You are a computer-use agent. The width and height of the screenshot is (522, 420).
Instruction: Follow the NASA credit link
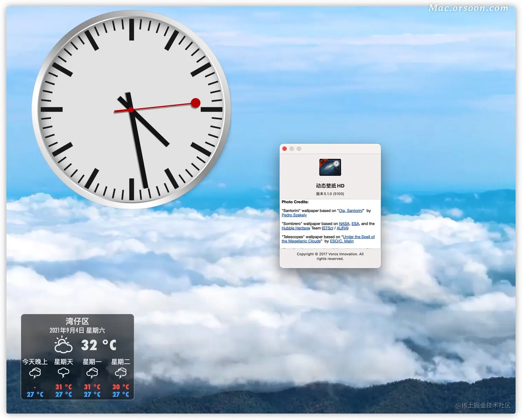tap(344, 224)
